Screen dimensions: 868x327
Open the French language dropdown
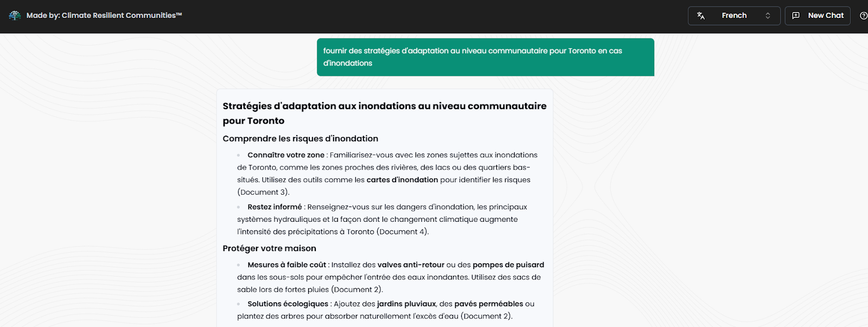click(x=734, y=16)
